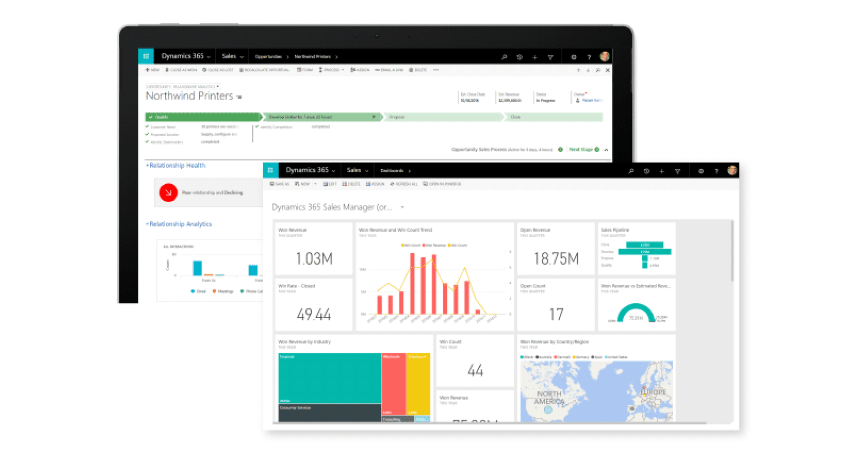Open app launcher grid in Dashboards window
This screenshot has width=853, height=450.
point(270,170)
